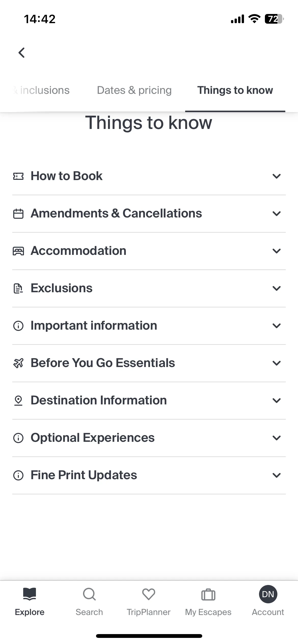This screenshot has height=644, width=298.
Task: Open My Escapes suitcase icon
Action: tap(208, 594)
